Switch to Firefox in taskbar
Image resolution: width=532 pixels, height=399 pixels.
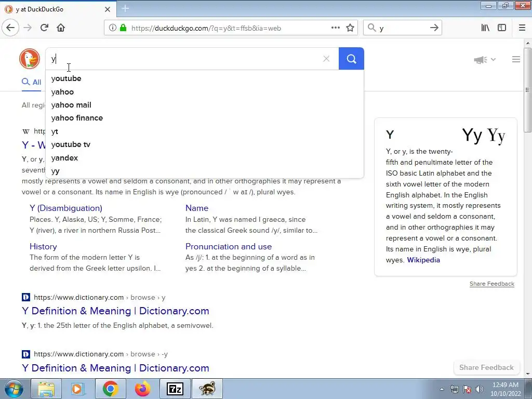pyautogui.click(x=142, y=389)
